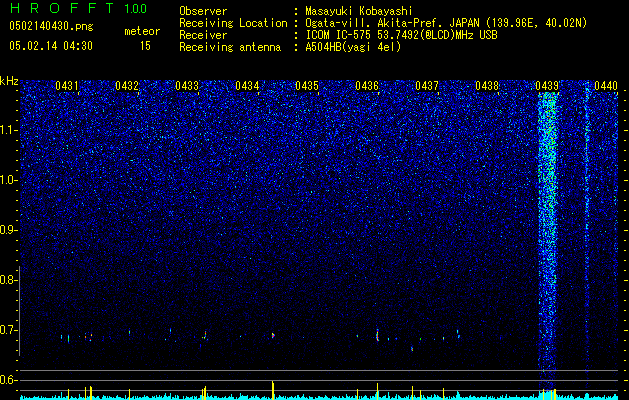This screenshot has width=629, height=400.
Task: Select the meteor count value 15
Action: point(145,46)
